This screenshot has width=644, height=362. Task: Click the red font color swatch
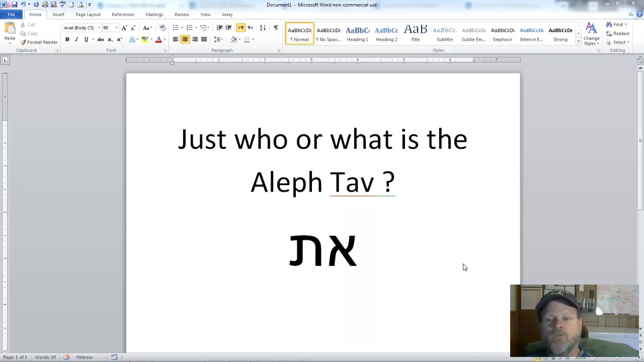point(158,39)
